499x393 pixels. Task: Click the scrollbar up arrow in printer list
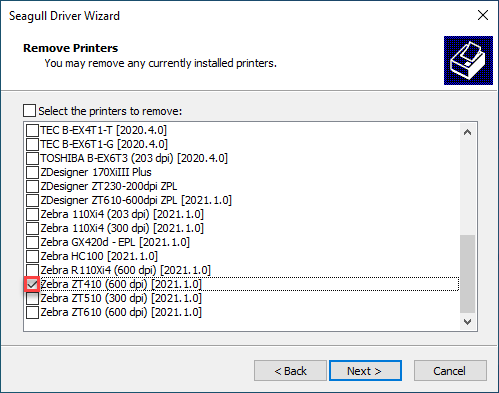click(x=467, y=132)
